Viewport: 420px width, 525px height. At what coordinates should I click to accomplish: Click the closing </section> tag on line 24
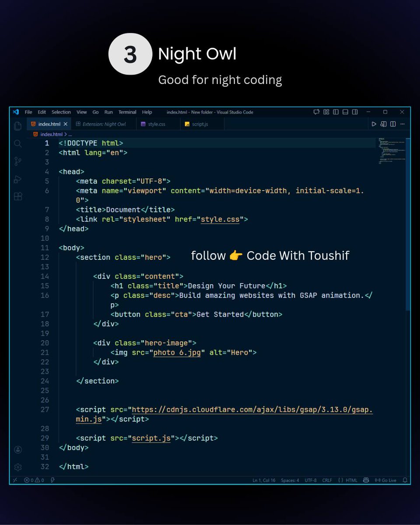[98, 381]
